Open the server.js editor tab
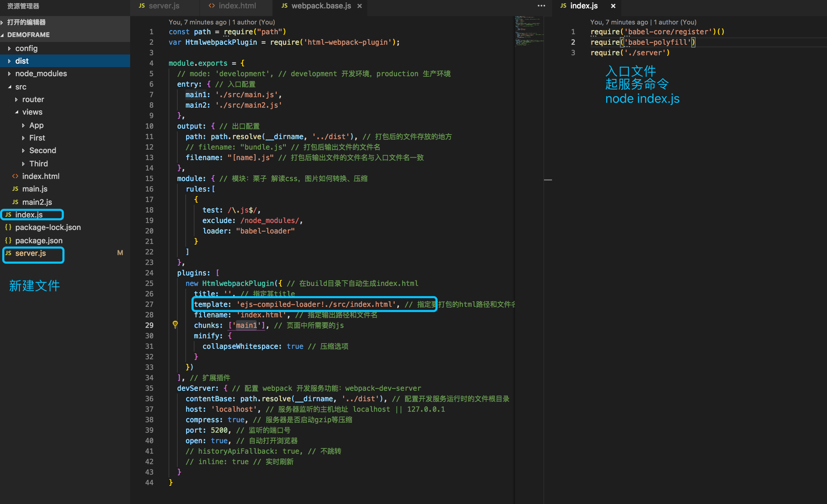 pyautogui.click(x=164, y=6)
